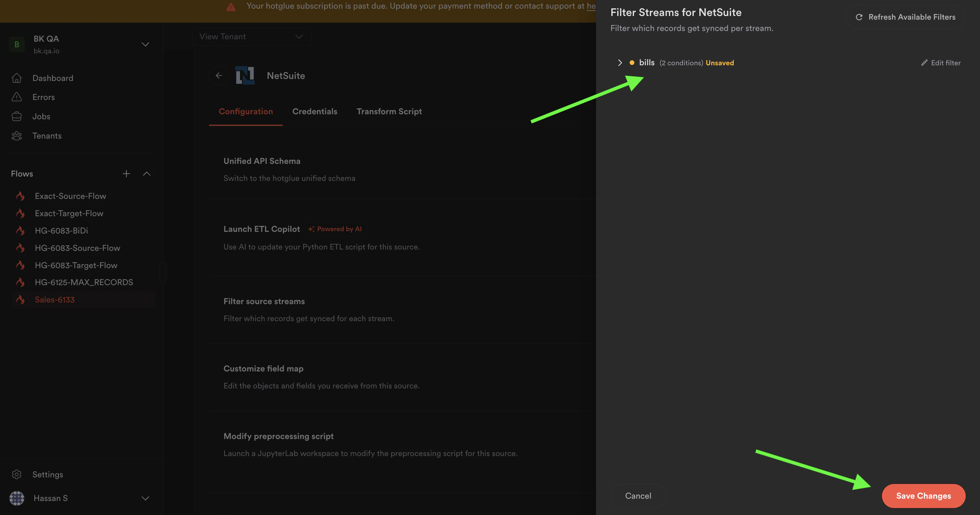Screen dimensions: 980x515
Task: Click the Jobs briefcase icon
Action: 16,116
